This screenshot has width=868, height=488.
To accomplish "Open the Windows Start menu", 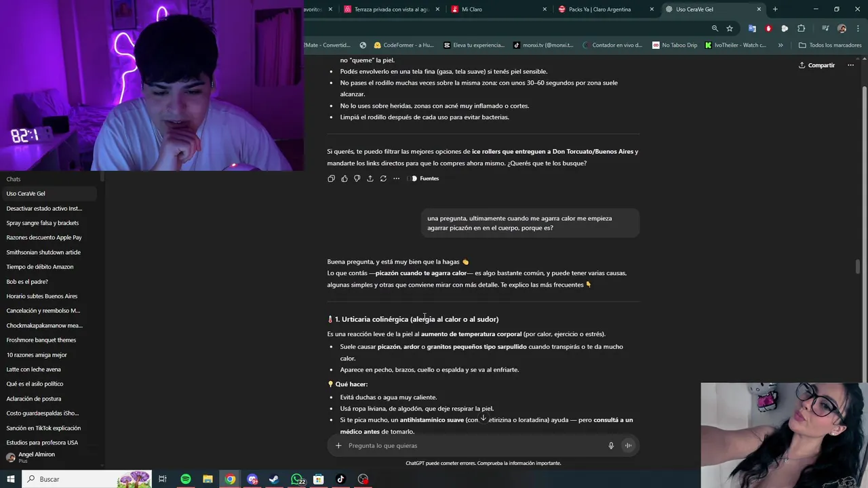I will coord(10,479).
